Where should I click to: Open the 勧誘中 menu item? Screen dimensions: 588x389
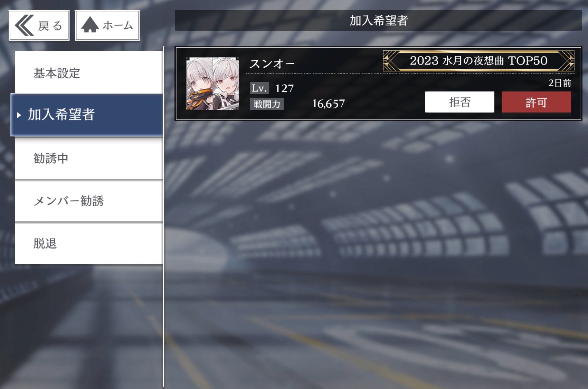89,158
